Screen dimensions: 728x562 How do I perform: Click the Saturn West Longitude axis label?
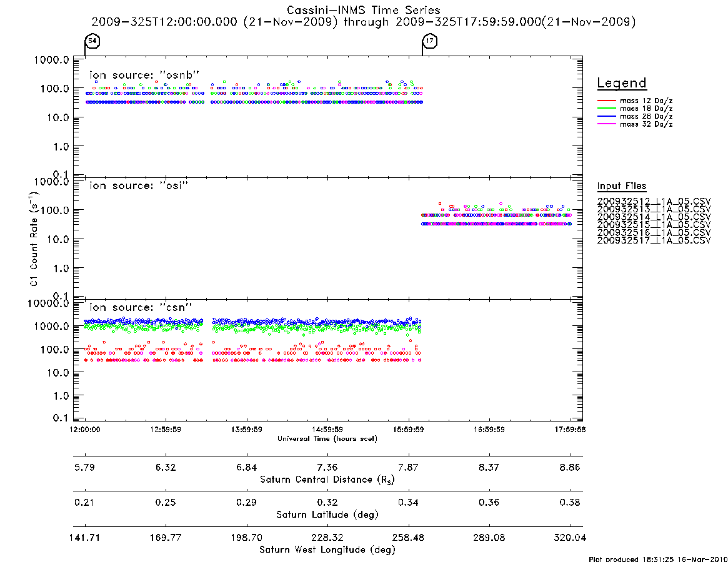point(327,550)
